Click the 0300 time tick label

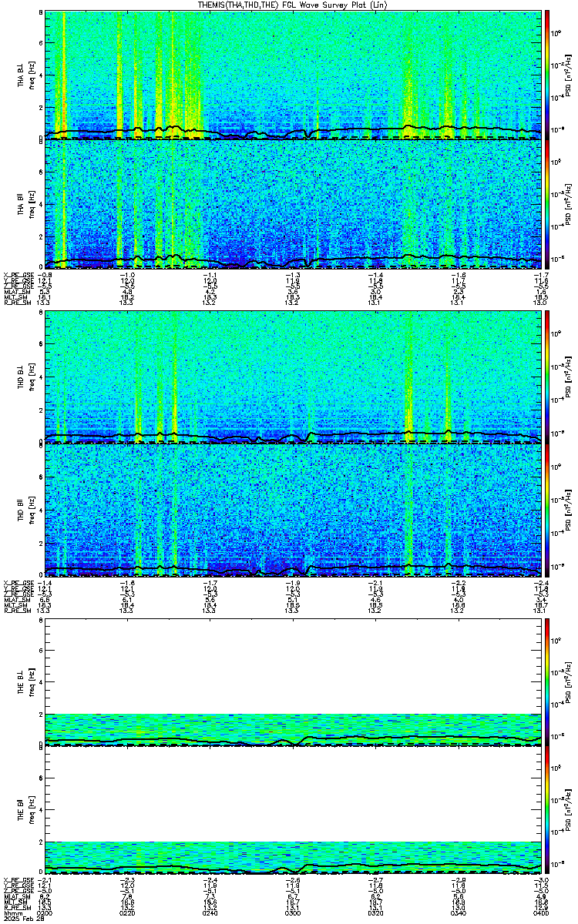click(x=293, y=913)
